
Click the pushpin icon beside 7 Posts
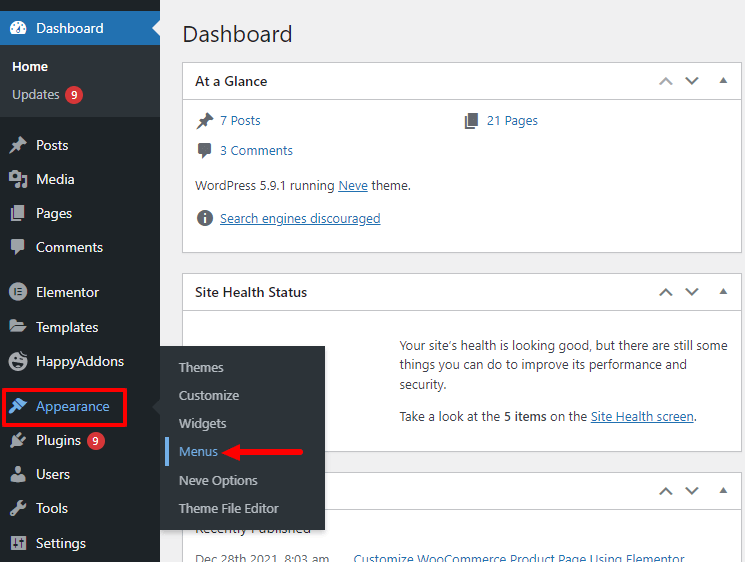205,121
